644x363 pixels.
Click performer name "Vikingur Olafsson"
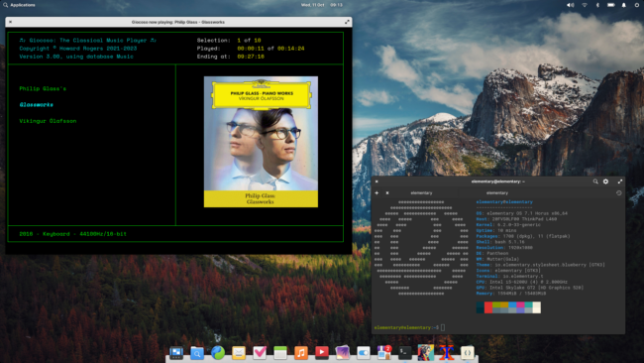[x=48, y=121]
